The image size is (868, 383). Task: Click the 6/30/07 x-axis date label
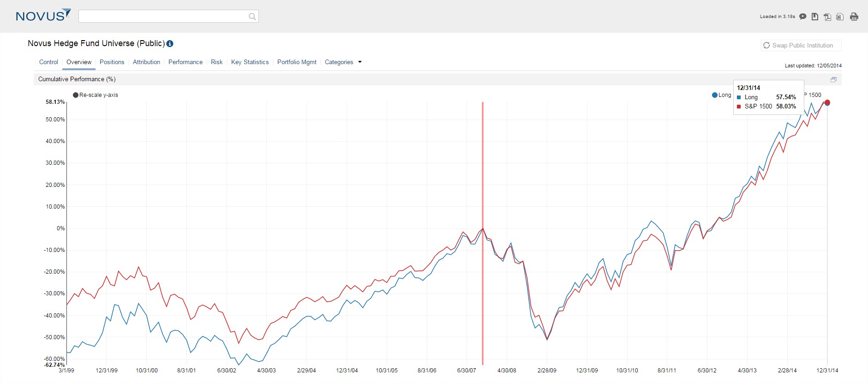point(467,371)
